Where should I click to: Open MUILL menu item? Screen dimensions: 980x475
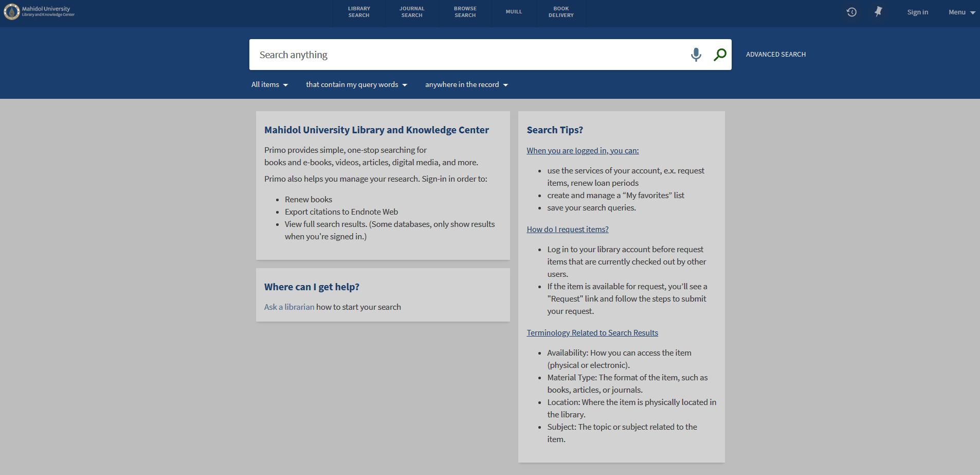(514, 12)
